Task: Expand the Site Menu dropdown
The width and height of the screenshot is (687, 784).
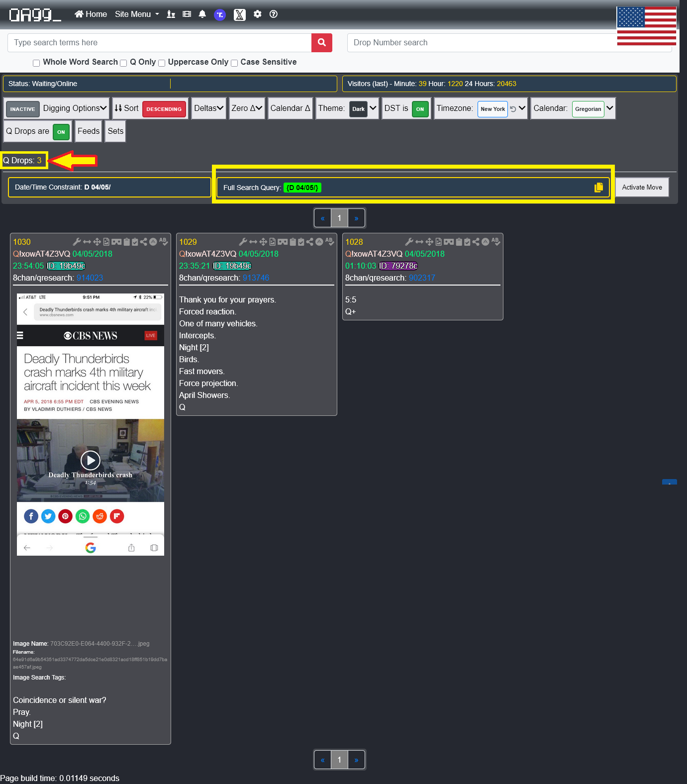Action: 137,14
